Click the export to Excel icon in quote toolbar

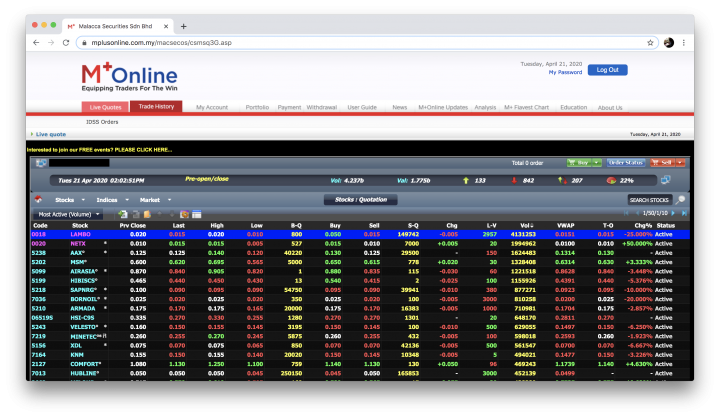point(123,214)
